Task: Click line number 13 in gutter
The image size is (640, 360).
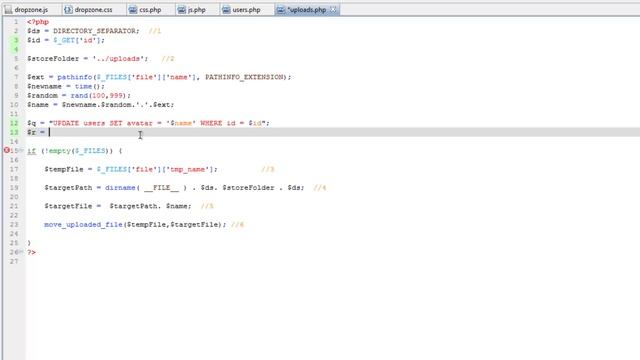Action: coord(14,132)
